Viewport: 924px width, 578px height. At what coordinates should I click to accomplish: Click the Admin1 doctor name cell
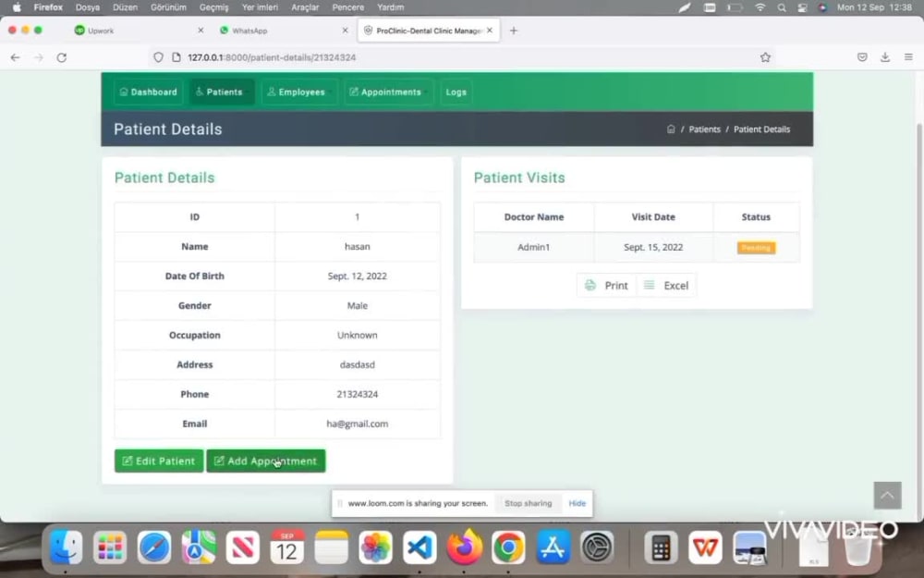point(534,247)
